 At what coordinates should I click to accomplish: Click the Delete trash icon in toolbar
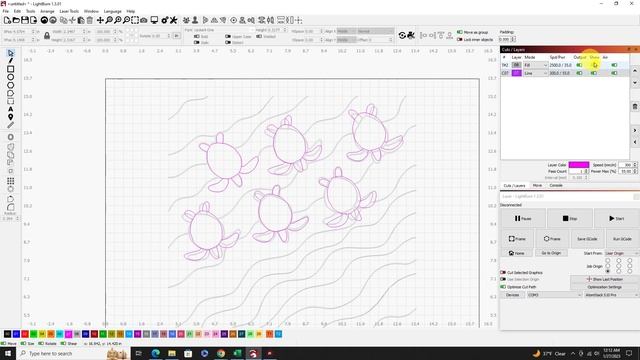click(90, 20)
